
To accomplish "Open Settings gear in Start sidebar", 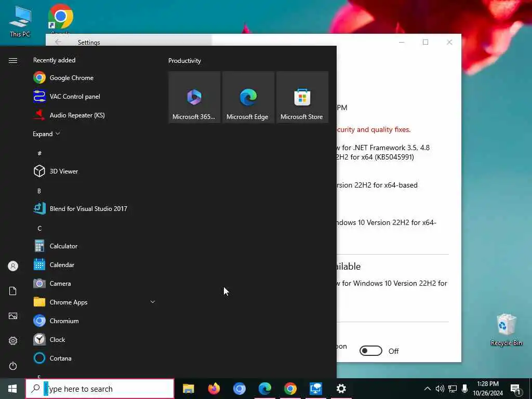I will [13, 341].
